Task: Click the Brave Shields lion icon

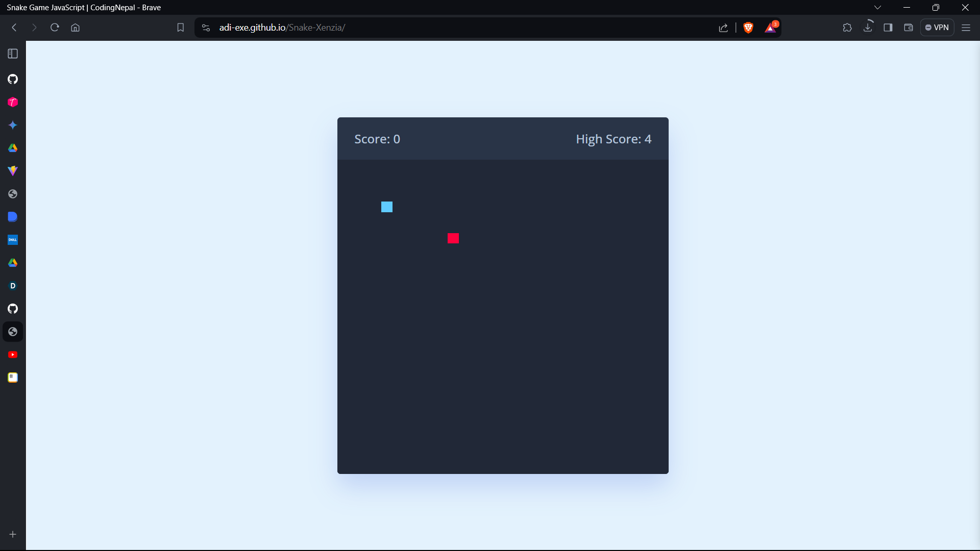Action: coord(748,28)
